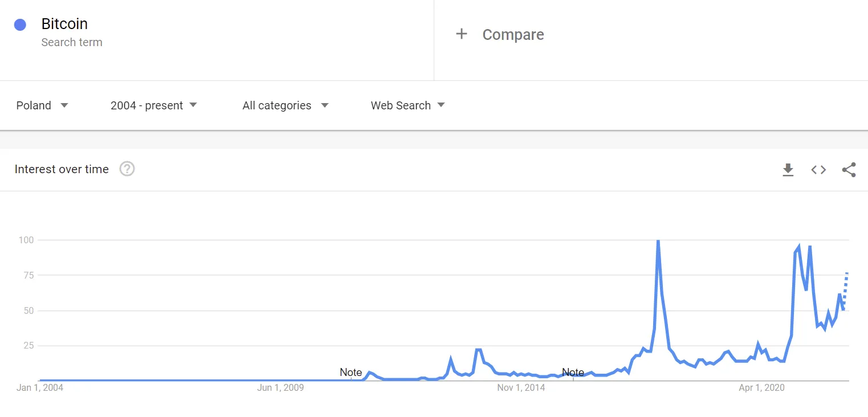Click the Apr 1, 2020 axis label

pyautogui.click(x=761, y=388)
